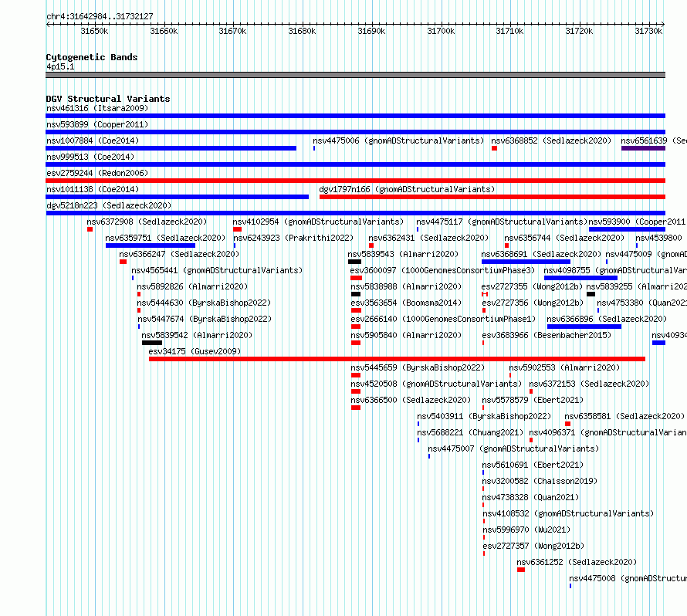Select nsv6356744 (Sedlazeck2020) label
687x616 pixels.
click(564, 238)
